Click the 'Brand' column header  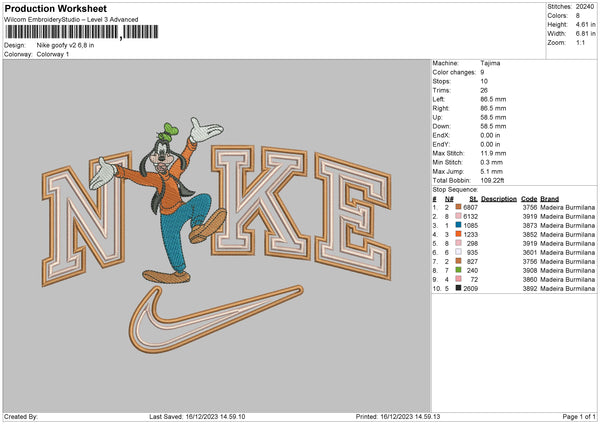tap(549, 199)
